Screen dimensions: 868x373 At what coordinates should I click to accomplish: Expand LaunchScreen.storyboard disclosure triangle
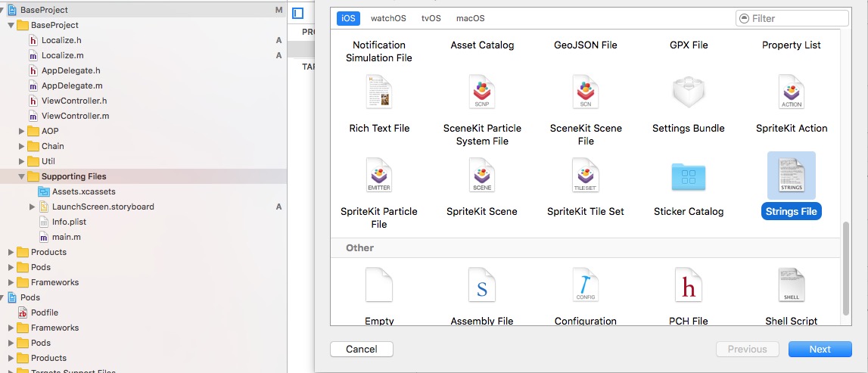(32, 207)
